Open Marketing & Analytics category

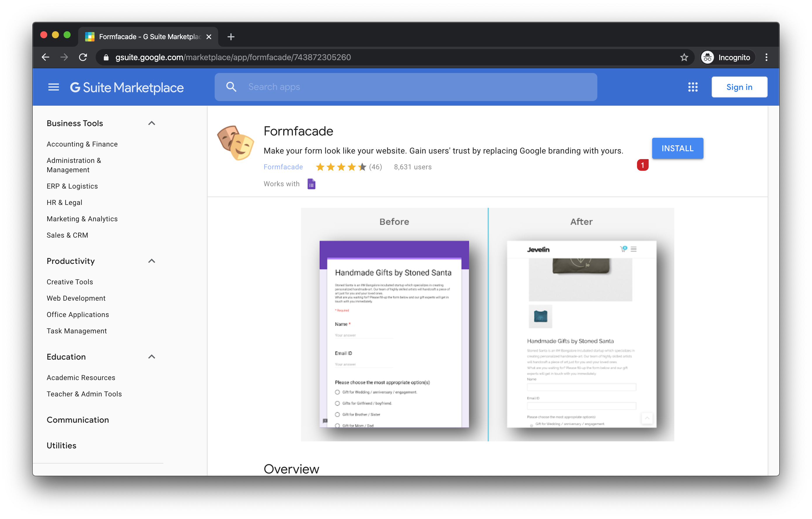[82, 219]
